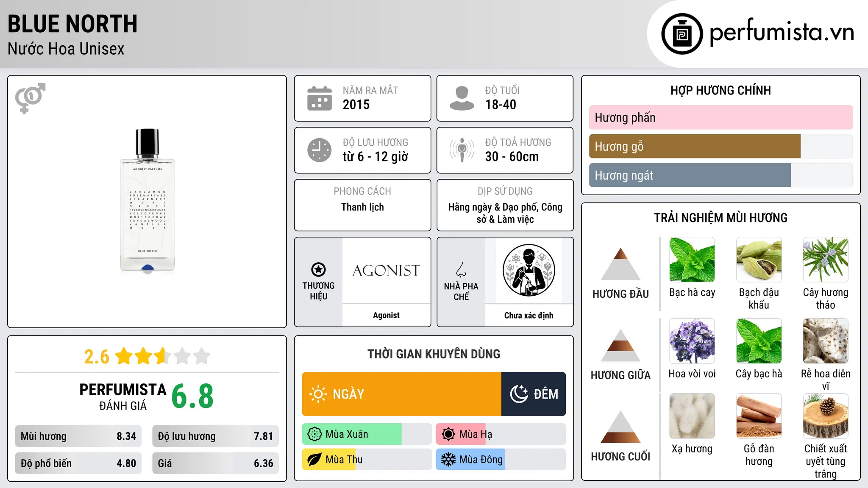Open the Cây hương thảo note image
Image resolution: width=868 pixels, height=488 pixels.
tap(826, 260)
